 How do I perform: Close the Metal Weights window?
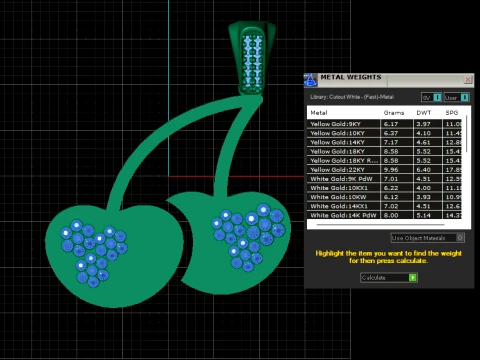468,79
